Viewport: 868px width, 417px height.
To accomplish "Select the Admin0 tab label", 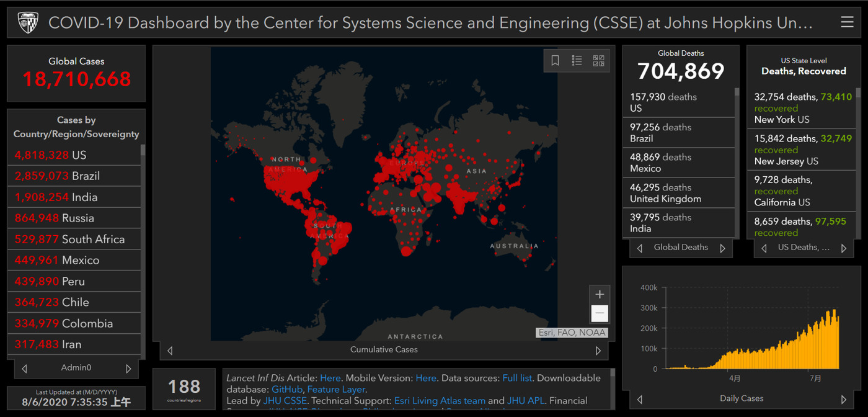I will click(76, 367).
